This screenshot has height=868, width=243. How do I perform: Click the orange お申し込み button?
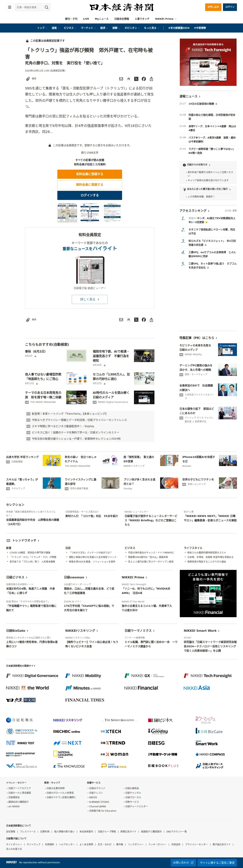tap(213, 7)
